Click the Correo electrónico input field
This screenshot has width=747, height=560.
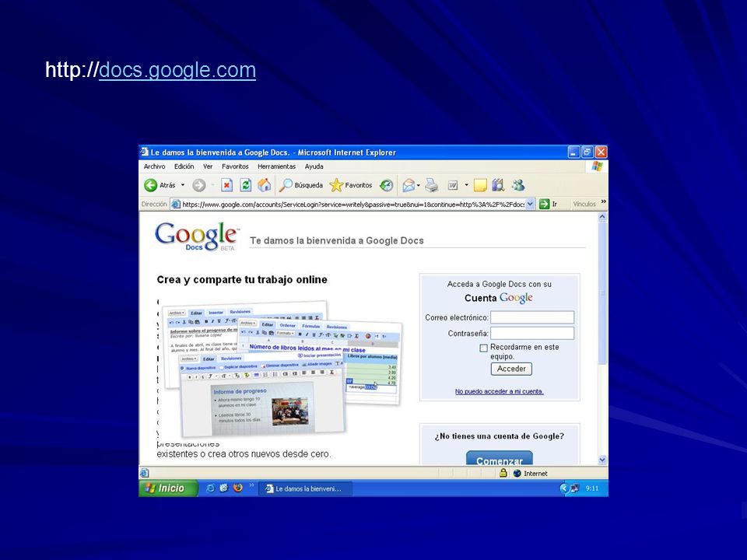pyautogui.click(x=532, y=317)
